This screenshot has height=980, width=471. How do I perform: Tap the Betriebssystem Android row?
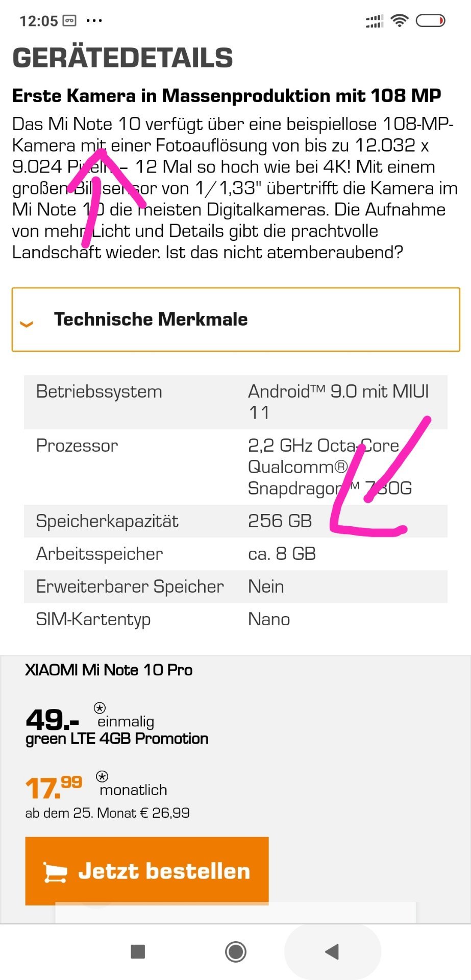coord(235,402)
